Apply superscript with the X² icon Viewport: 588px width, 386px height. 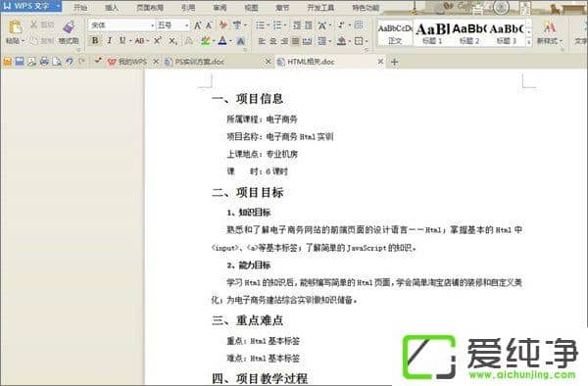158,40
